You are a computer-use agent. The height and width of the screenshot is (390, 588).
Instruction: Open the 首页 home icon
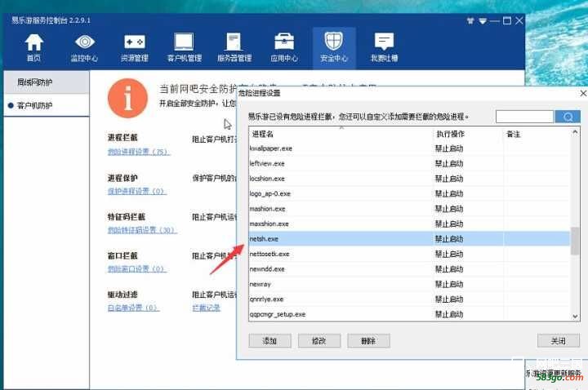(33, 47)
